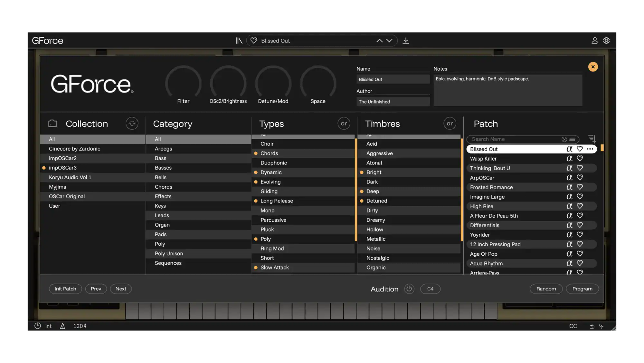This screenshot has height=363, width=644.
Task: Favorite the patch via top bar heart
Action: [254, 41]
